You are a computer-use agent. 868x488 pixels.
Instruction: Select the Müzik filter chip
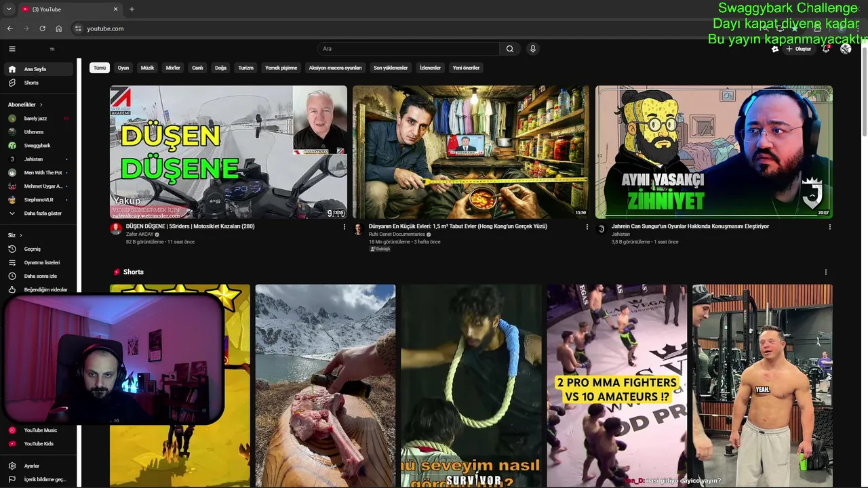(147, 68)
